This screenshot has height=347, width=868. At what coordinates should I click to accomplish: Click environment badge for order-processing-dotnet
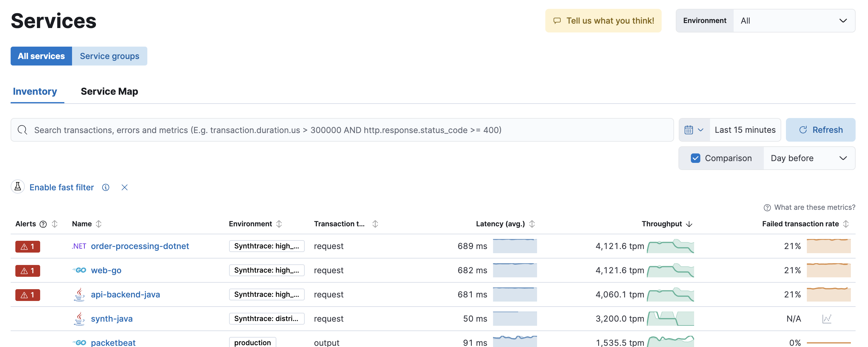[267, 246]
